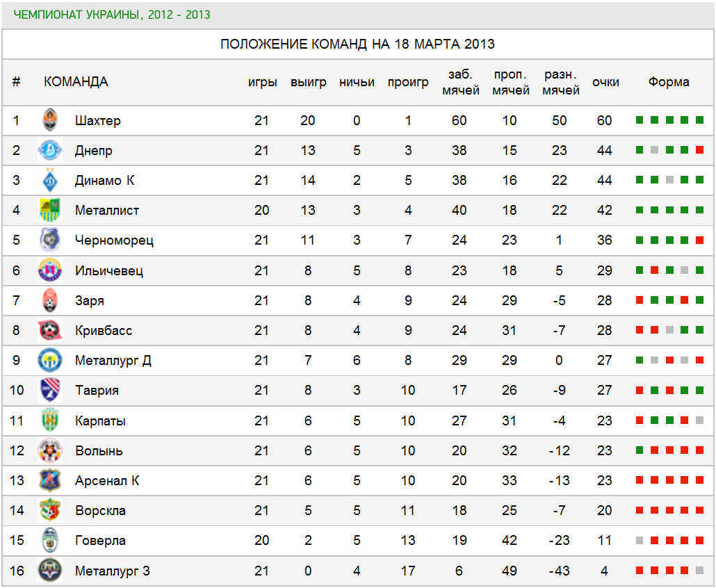Click the Черноморец team crest
This screenshot has height=588, width=716.
50,240
